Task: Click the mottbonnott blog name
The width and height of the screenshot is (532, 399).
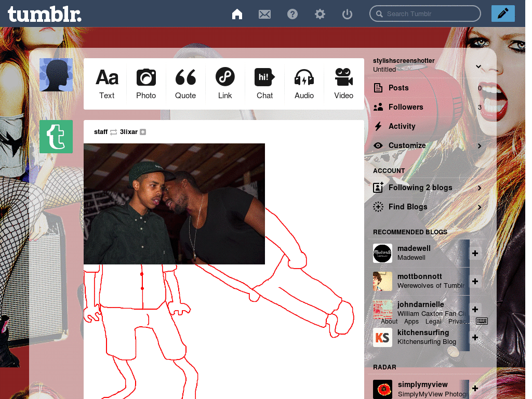Action: coord(420,276)
